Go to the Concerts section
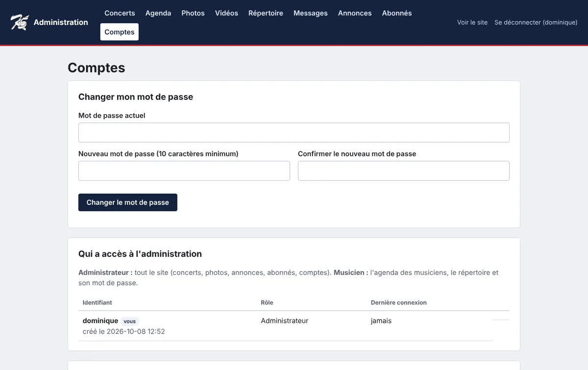The width and height of the screenshot is (588, 370). [x=120, y=13]
